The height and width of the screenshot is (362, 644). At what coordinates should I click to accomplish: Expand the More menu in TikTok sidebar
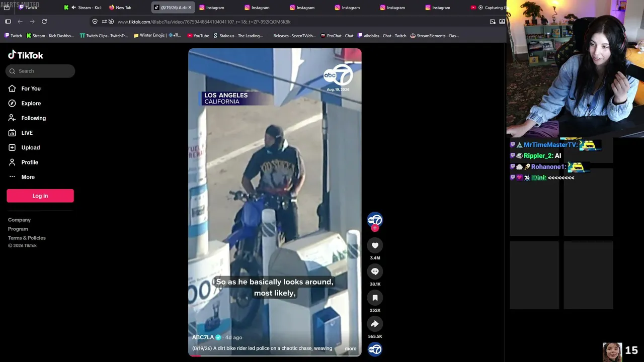(x=28, y=177)
